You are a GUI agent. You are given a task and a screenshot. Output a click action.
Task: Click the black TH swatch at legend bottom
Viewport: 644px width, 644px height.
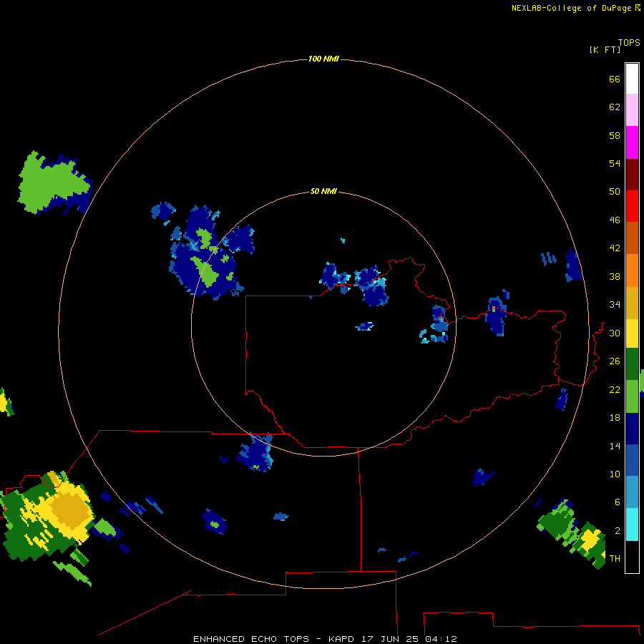pos(632,557)
